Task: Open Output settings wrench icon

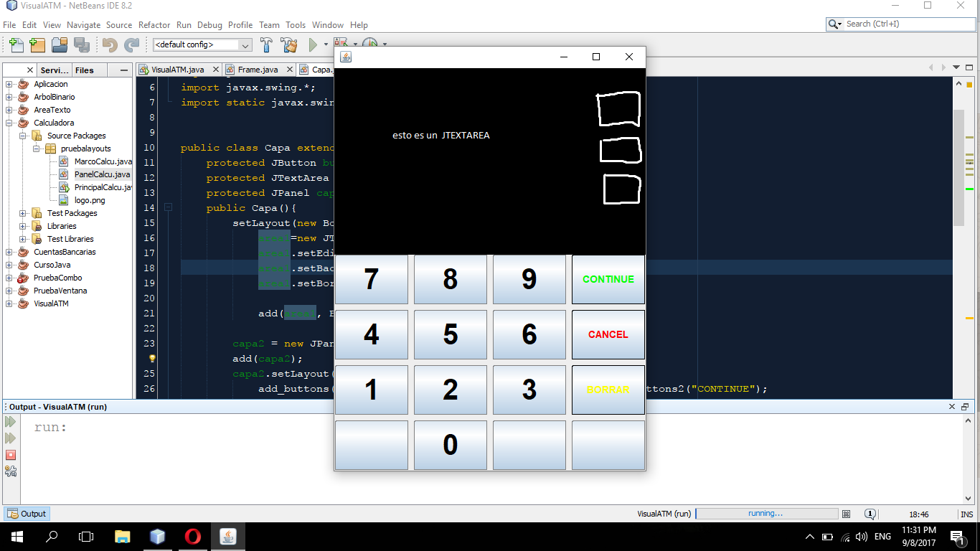Action: coord(11,471)
